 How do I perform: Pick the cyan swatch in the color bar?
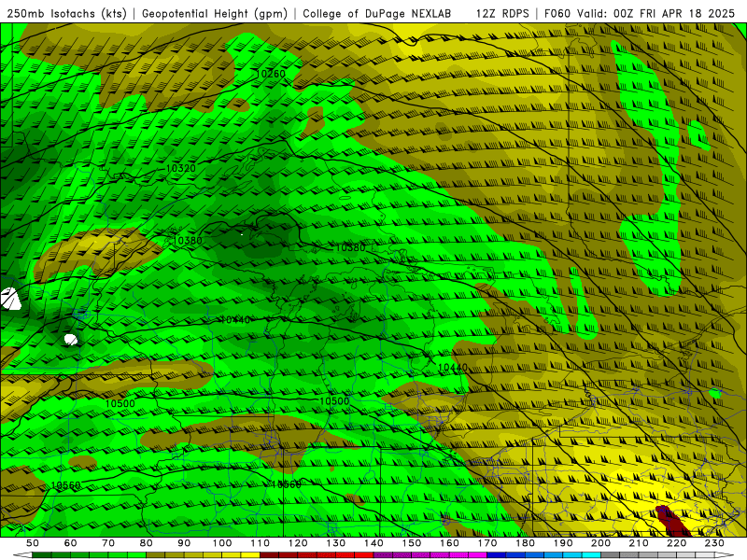pos(591,555)
